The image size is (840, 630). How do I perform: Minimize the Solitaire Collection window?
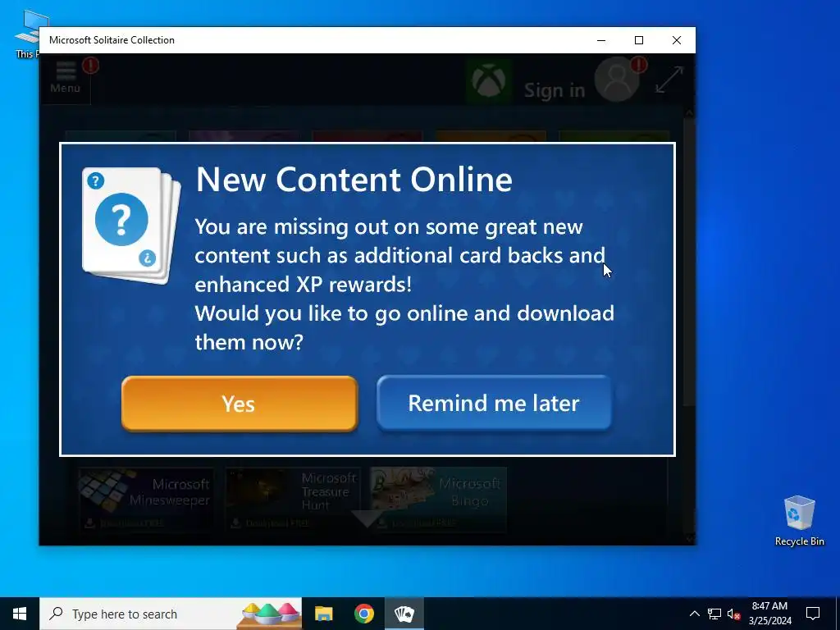601,40
